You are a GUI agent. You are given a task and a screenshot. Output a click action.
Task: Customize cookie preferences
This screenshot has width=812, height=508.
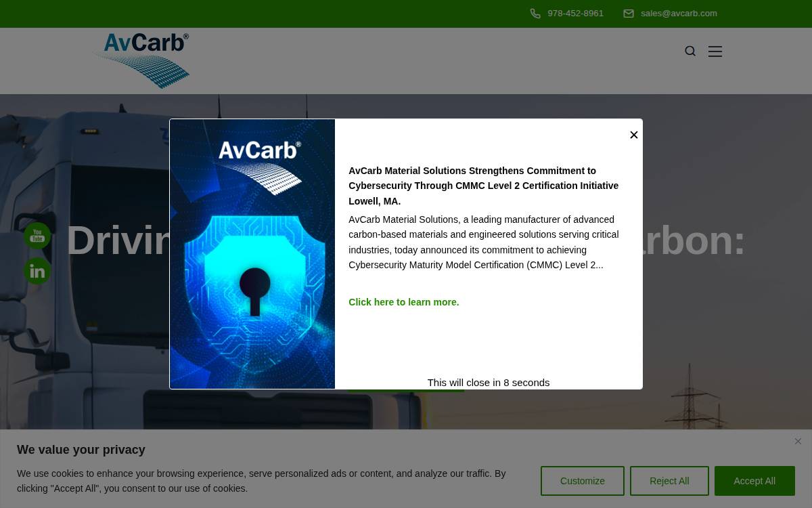(583, 481)
